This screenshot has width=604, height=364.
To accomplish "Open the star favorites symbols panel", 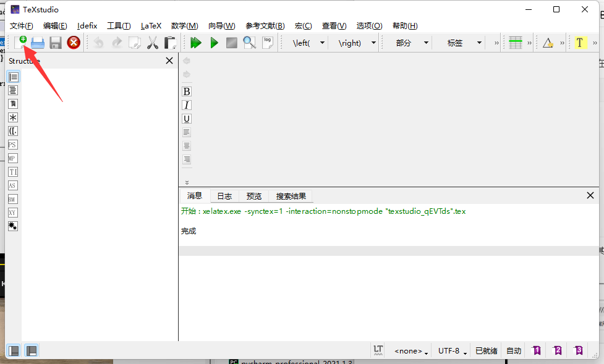I will (x=13, y=226).
